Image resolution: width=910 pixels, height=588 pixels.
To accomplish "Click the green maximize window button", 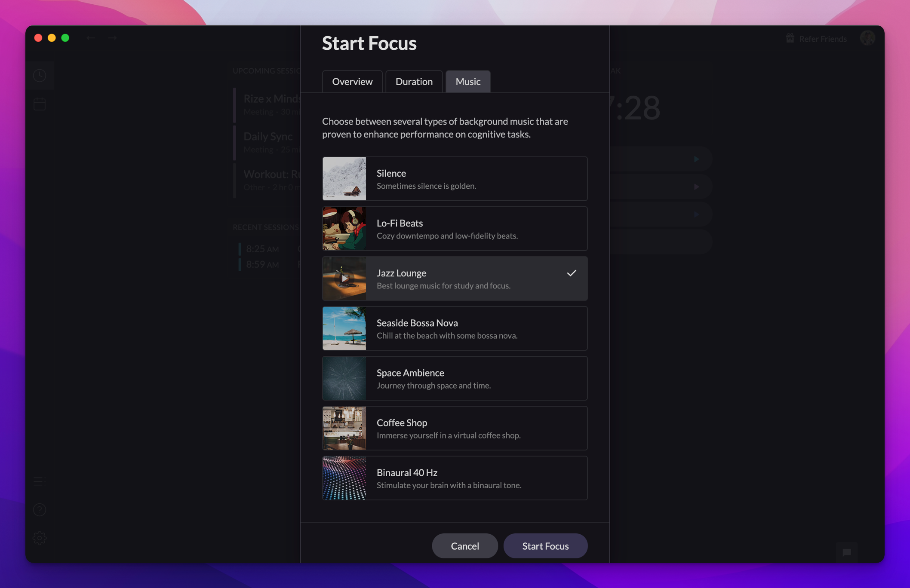I will [65, 38].
